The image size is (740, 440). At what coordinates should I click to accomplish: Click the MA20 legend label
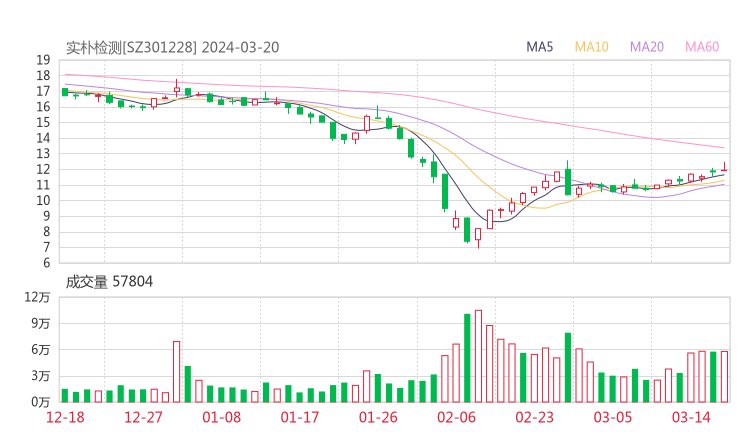coord(647,47)
